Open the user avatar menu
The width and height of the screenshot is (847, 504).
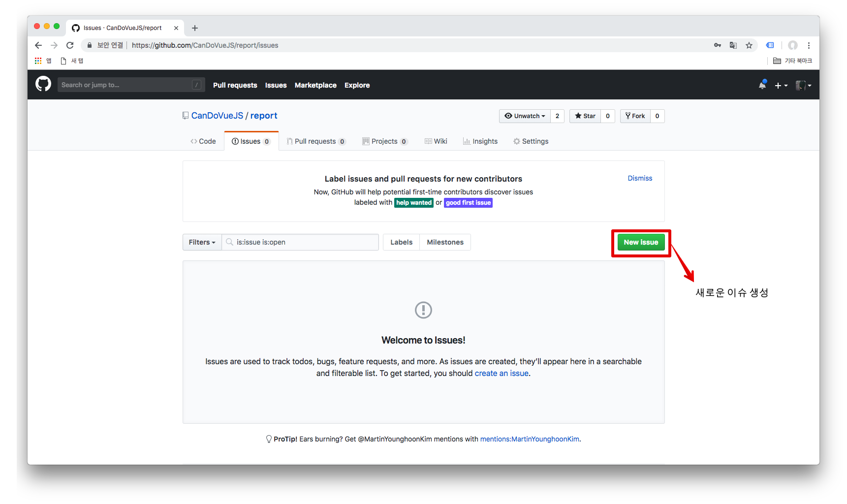pos(803,85)
